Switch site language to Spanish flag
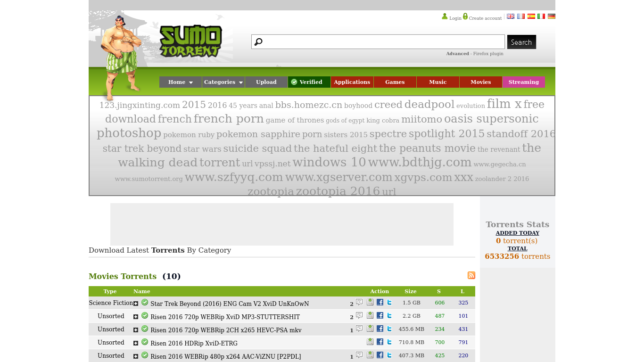 (x=531, y=16)
